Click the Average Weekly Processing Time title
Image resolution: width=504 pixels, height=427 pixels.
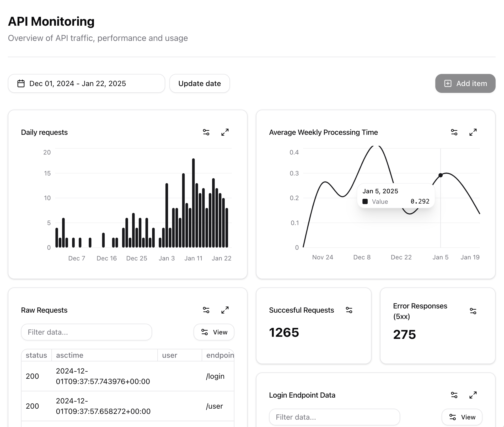tap(323, 132)
